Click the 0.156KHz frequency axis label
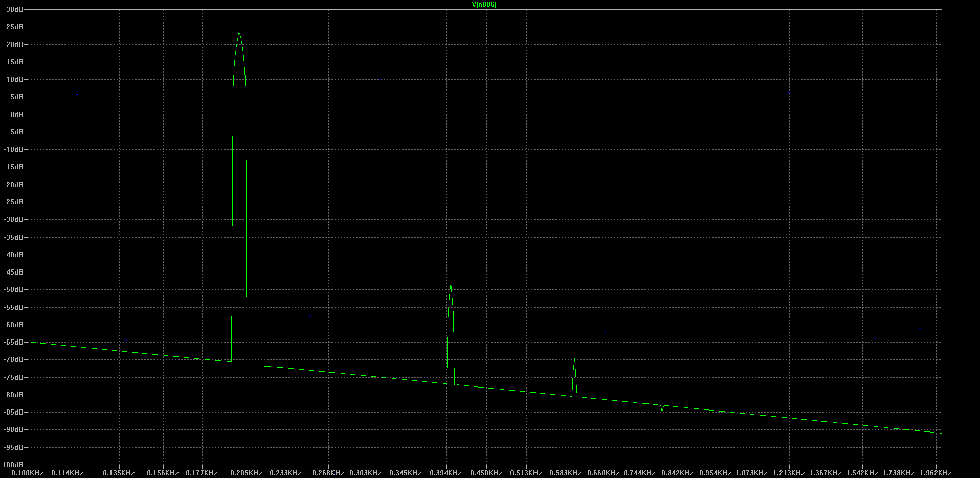Screen dimensions: 980x478 pos(163,473)
